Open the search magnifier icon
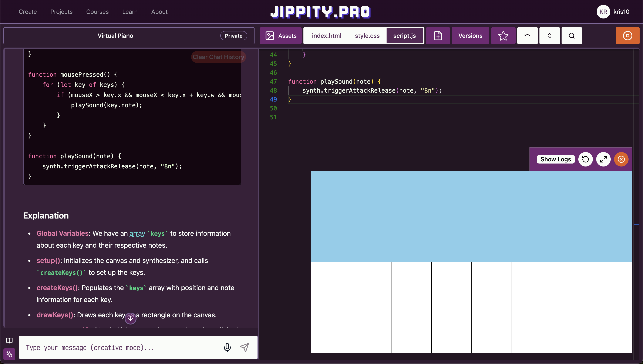The height and width of the screenshot is (364, 643). click(x=571, y=36)
